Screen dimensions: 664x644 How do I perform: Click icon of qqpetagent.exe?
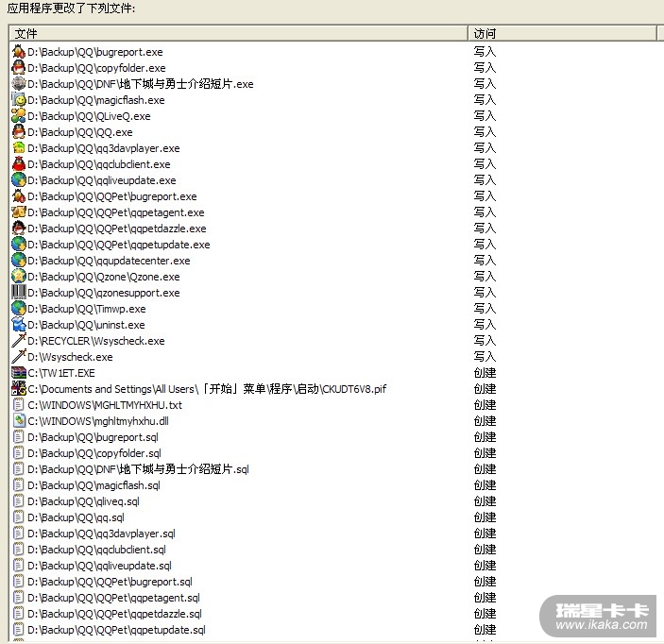pos(19,212)
